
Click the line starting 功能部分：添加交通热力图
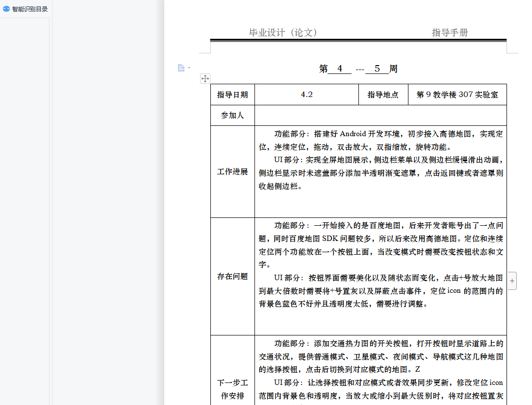(388, 344)
